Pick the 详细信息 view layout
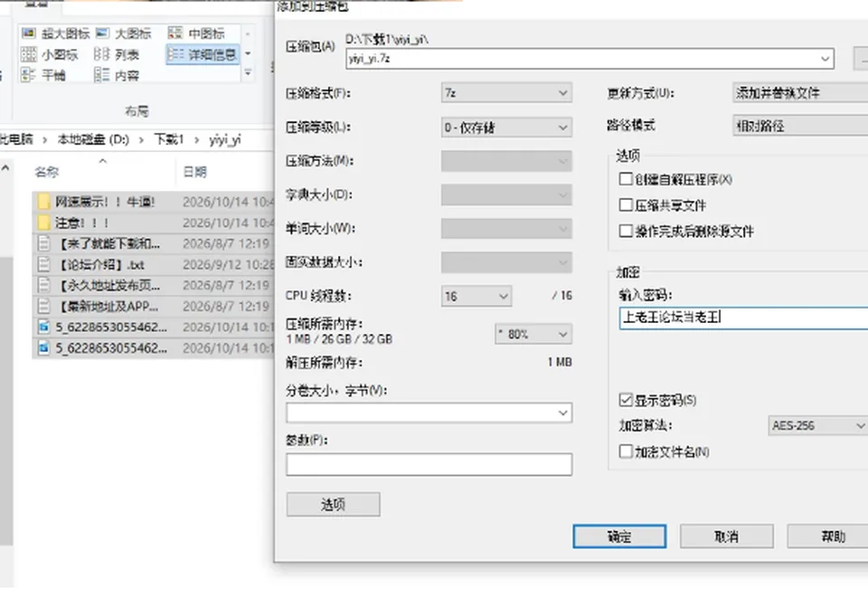This screenshot has height=589, width=868. point(203,54)
